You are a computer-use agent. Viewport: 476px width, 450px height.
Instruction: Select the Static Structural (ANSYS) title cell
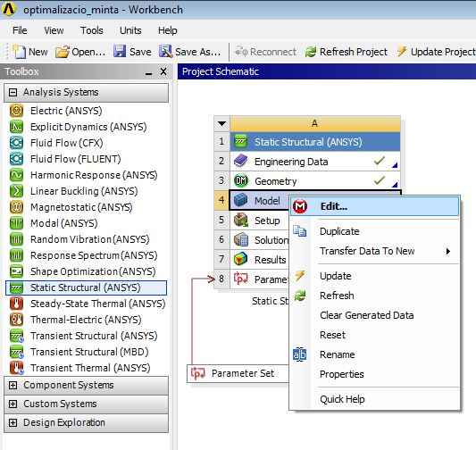[315, 142]
